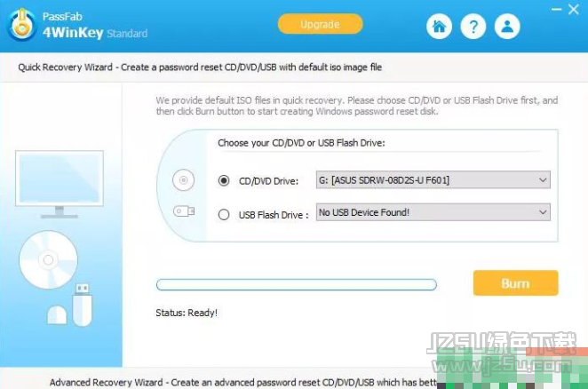Viewport: 588px width, 389px height.
Task: Click the monitor illustration in the sidebar
Action: [x=60, y=184]
